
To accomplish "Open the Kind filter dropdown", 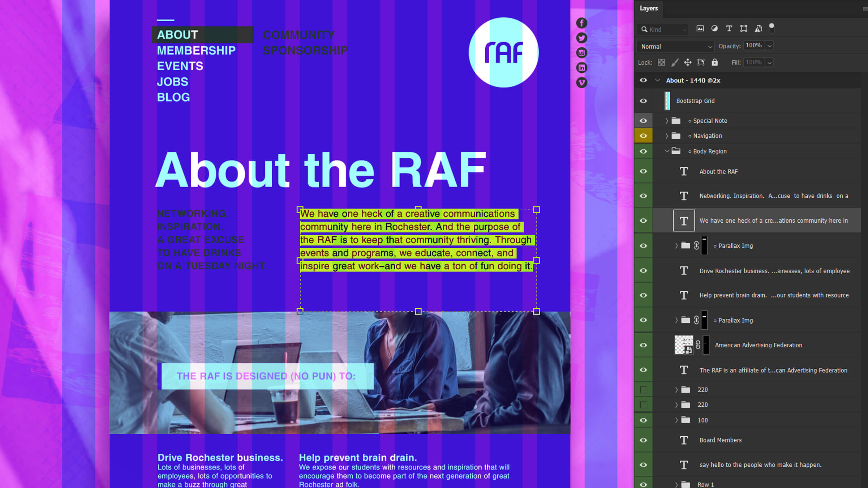I will [x=663, y=29].
